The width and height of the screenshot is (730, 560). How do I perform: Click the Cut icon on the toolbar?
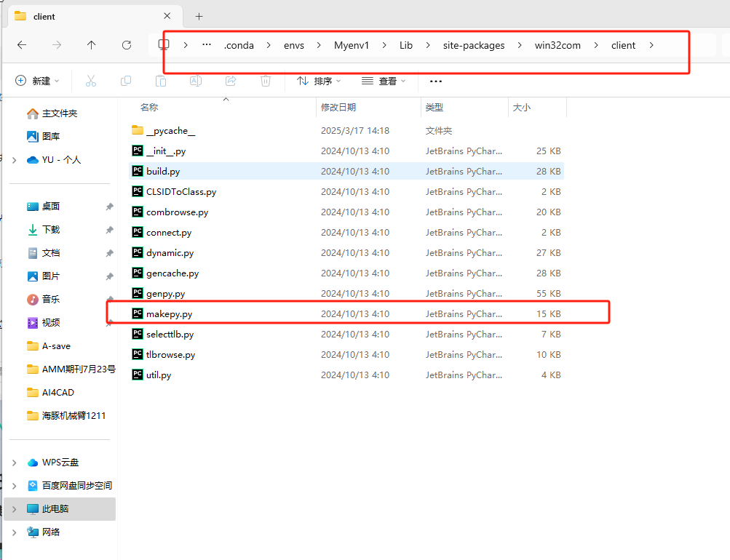pyautogui.click(x=90, y=81)
